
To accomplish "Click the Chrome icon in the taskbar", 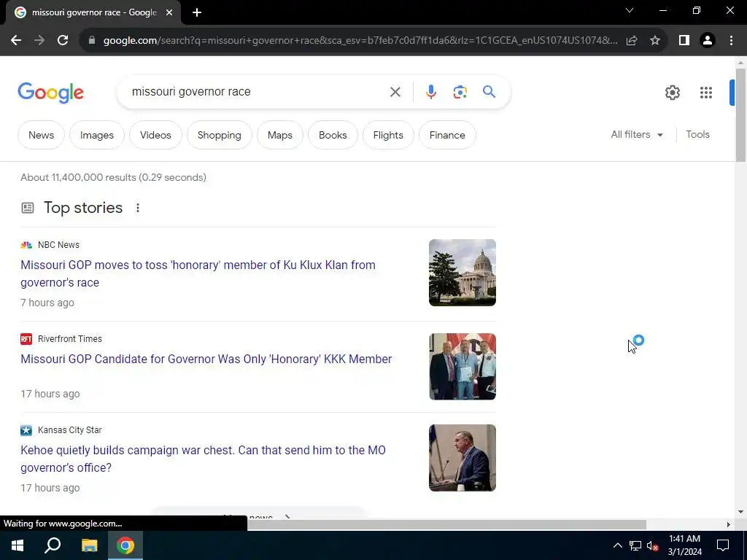I will 125,545.
